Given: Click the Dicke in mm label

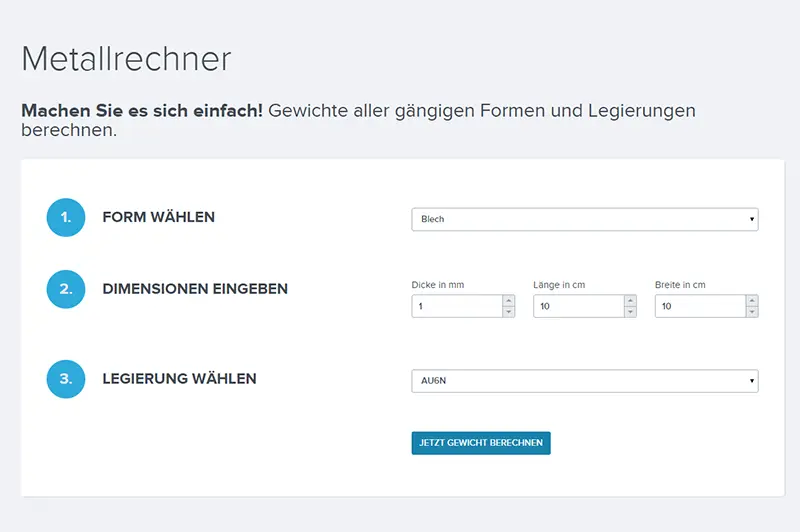Looking at the screenshot, I should (438, 285).
